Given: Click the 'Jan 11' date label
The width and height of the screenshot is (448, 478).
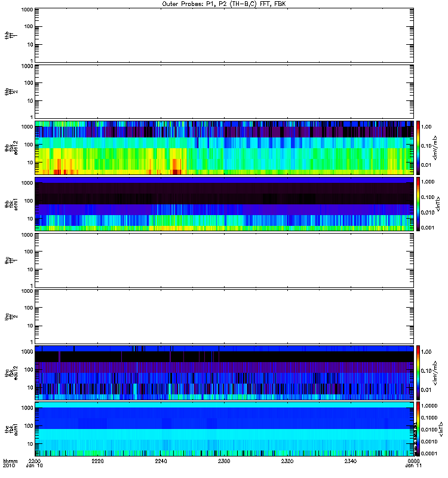Looking at the screenshot, I should pyautogui.click(x=413, y=465).
